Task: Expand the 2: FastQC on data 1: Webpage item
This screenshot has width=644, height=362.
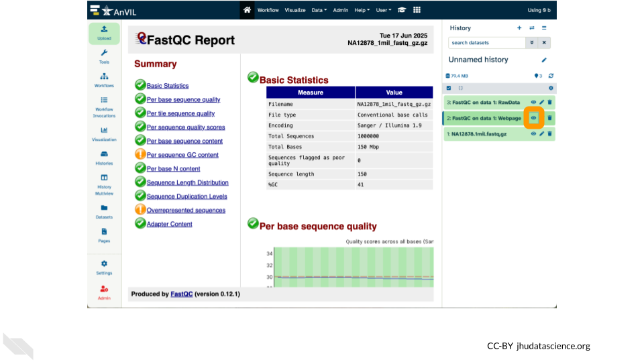Action: (x=484, y=118)
